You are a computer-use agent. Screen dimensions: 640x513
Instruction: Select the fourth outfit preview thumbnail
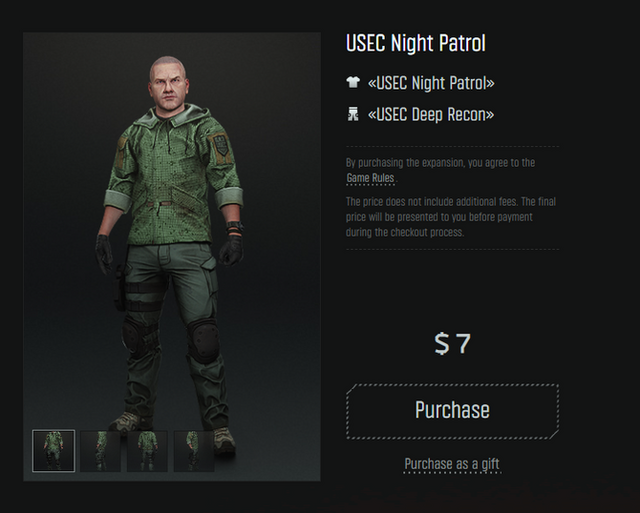193,451
